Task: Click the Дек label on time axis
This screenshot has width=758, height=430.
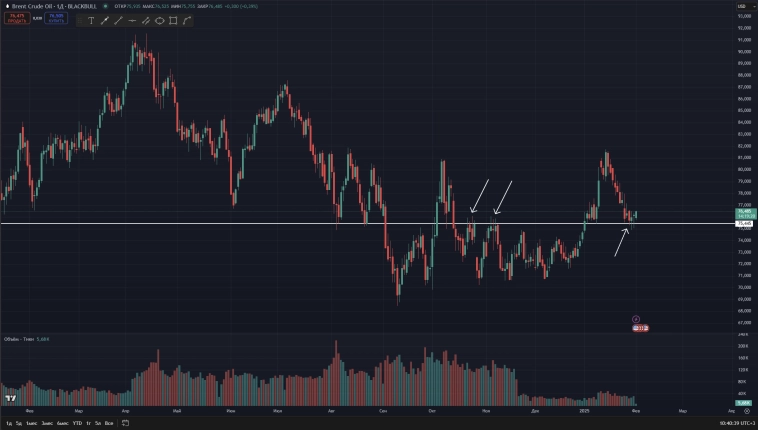Action: pos(535,411)
